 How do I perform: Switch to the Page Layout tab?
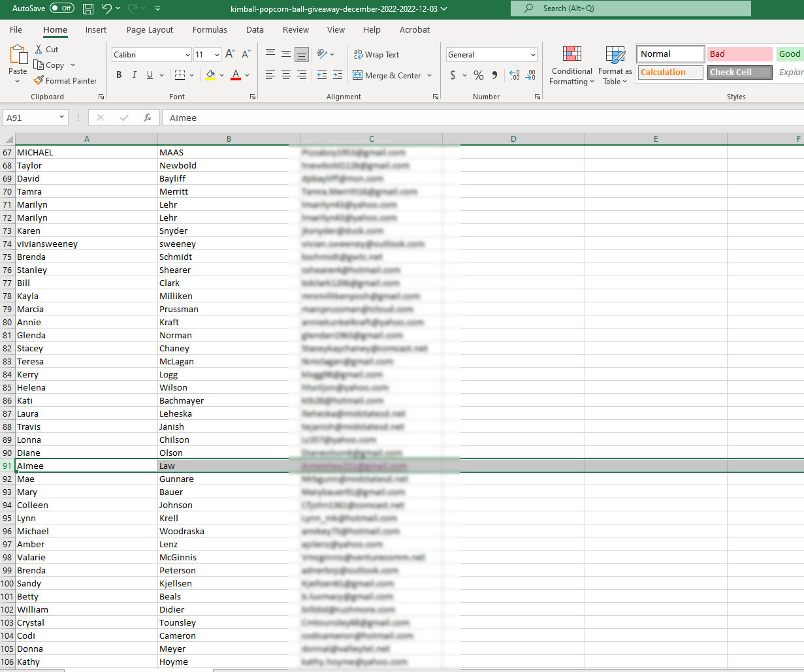point(150,30)
